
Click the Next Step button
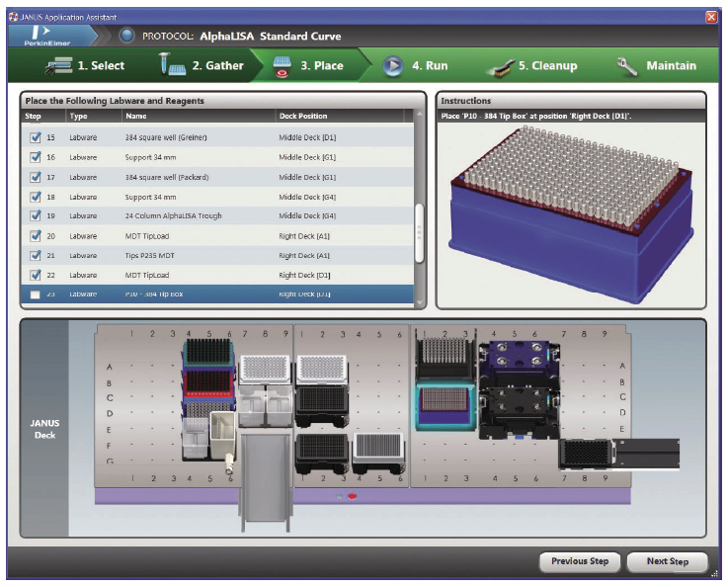(667, 561)
